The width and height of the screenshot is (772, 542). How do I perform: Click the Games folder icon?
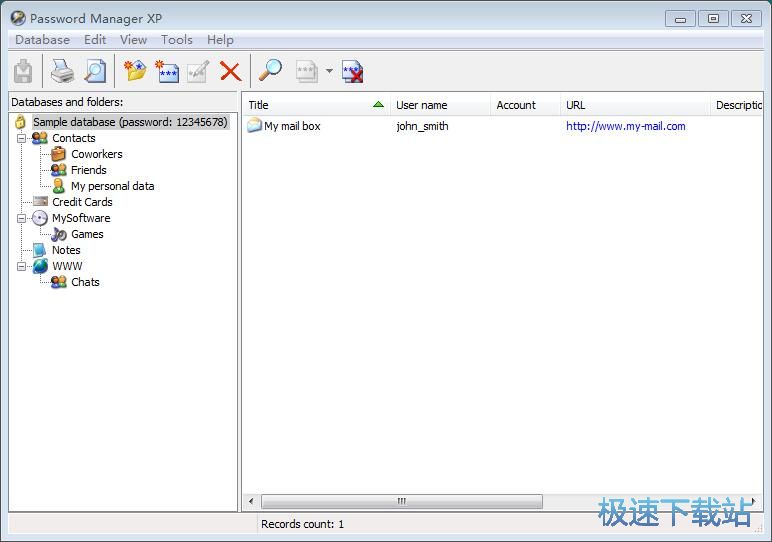tap(59, 234)
